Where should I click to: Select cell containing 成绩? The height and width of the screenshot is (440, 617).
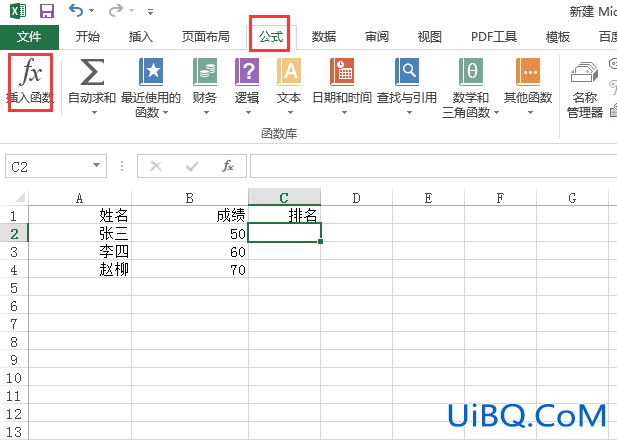tap(190, 215)
